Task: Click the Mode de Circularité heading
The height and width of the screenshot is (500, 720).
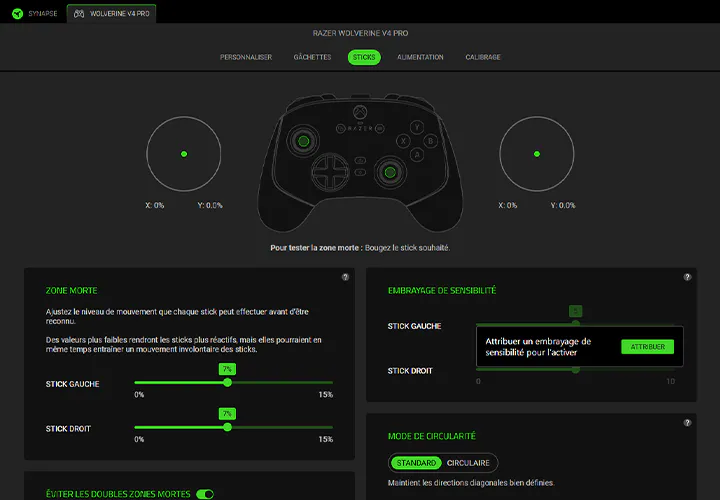Action: coord(432,436)
